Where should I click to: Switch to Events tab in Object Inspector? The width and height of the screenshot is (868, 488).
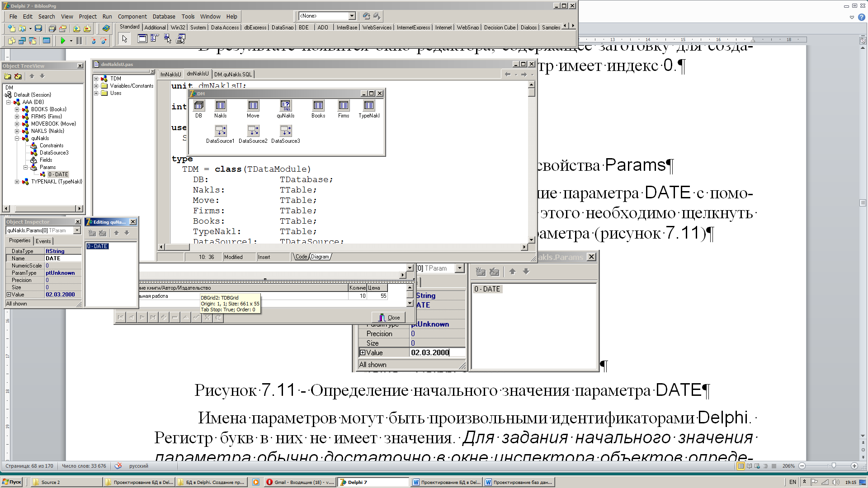tap(43, 241)
